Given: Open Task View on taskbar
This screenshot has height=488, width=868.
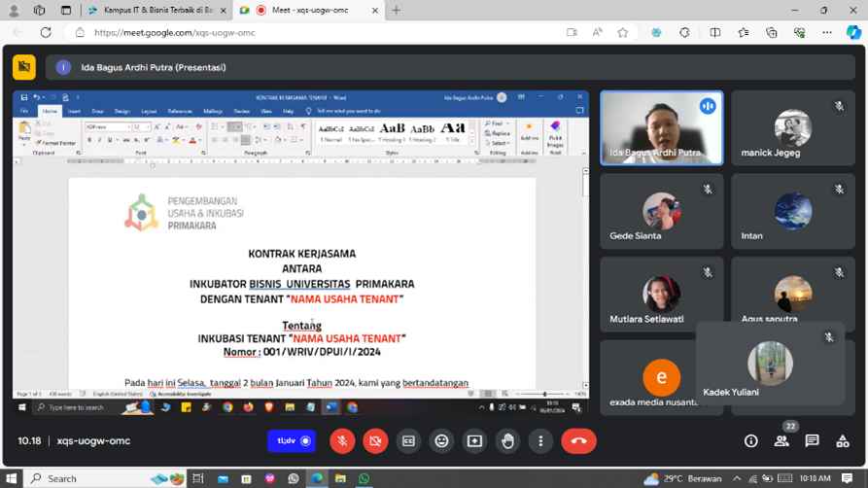Looking at the screenshot, I should click(x=198, y=478).
